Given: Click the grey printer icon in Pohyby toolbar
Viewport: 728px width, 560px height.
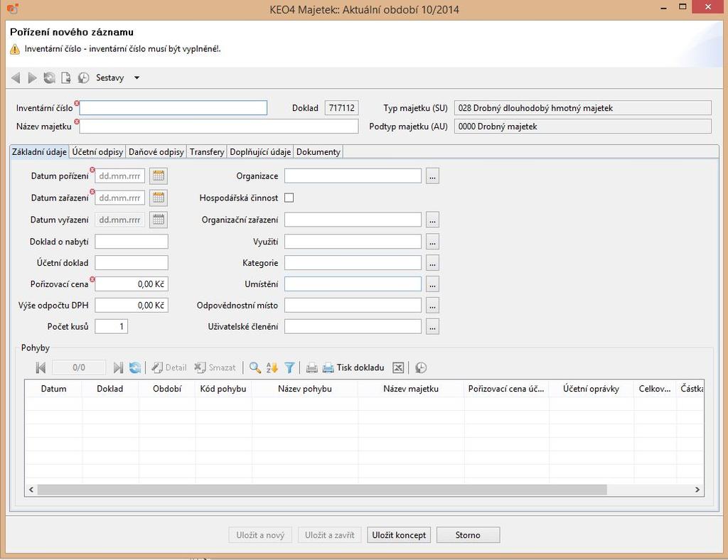Looking at the screenshot, I should (x=312, y=368).
